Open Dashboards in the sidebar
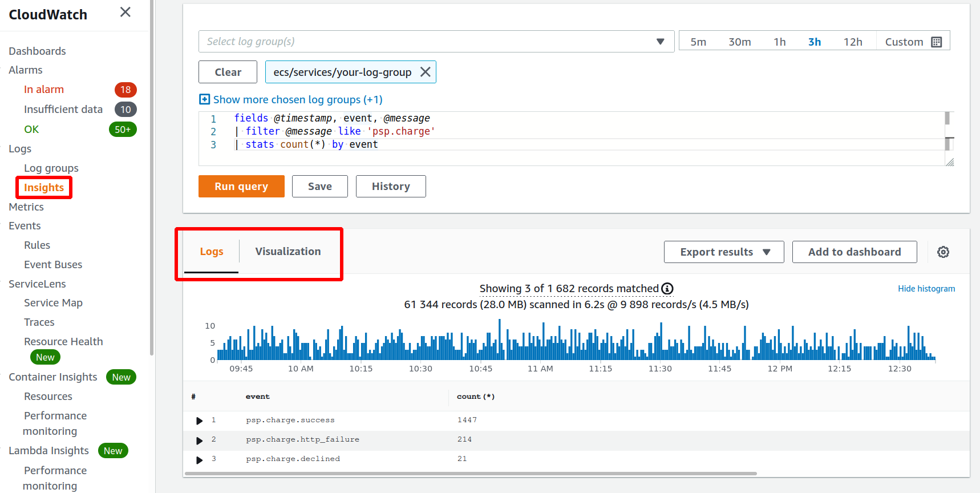This screenshot has height=493, width=980. [37, 51]
